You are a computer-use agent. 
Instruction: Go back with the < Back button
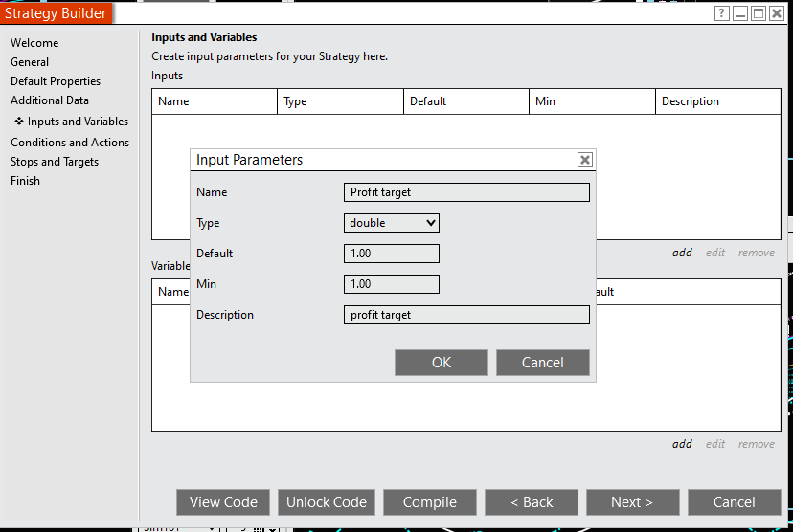532,502
